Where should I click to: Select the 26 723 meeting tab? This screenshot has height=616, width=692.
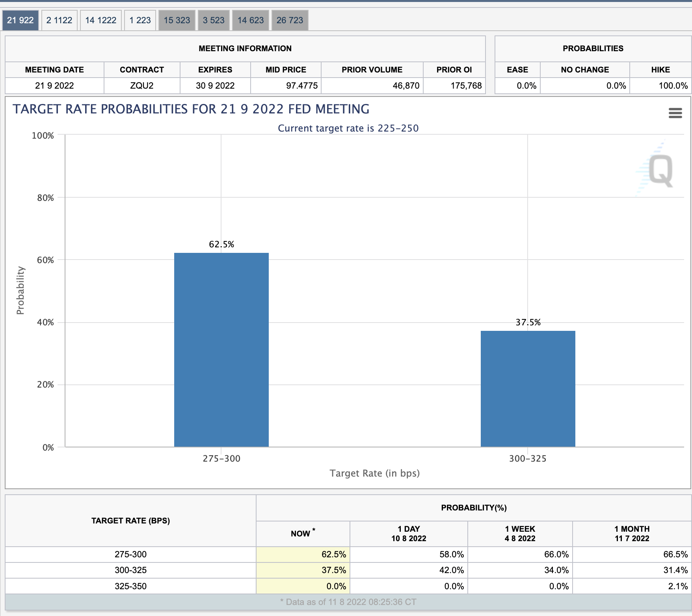290,20
